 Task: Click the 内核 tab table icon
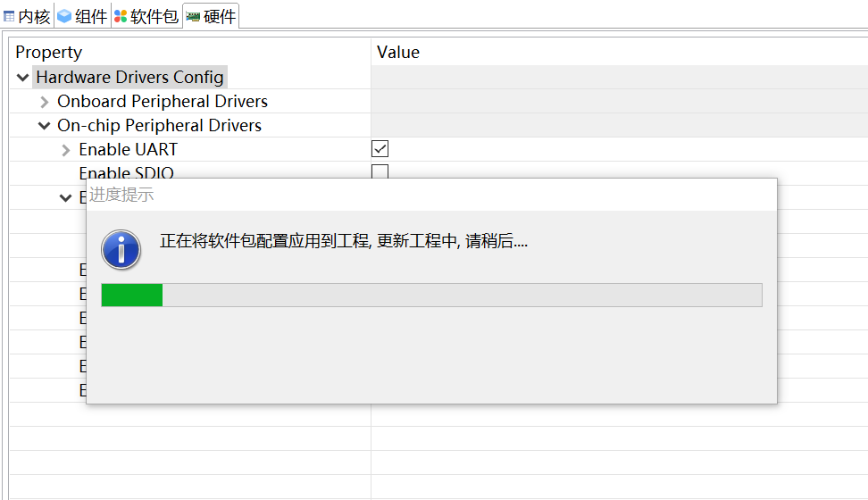[10, 17]
